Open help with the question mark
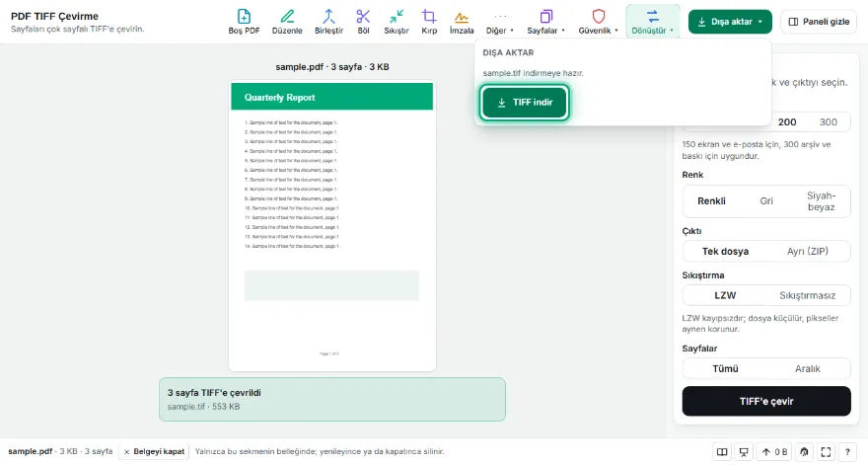The width and height of the screenshot is (868, 465). (847, 452)
